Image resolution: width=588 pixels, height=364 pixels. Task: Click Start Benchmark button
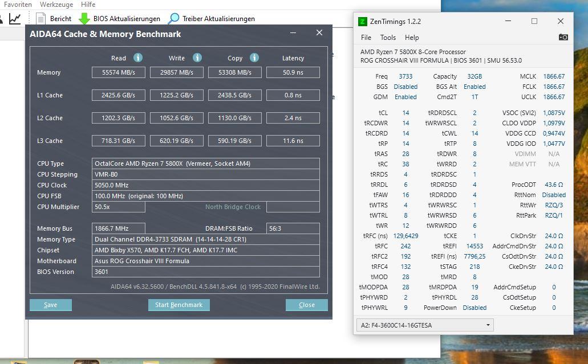pos(179,305)
